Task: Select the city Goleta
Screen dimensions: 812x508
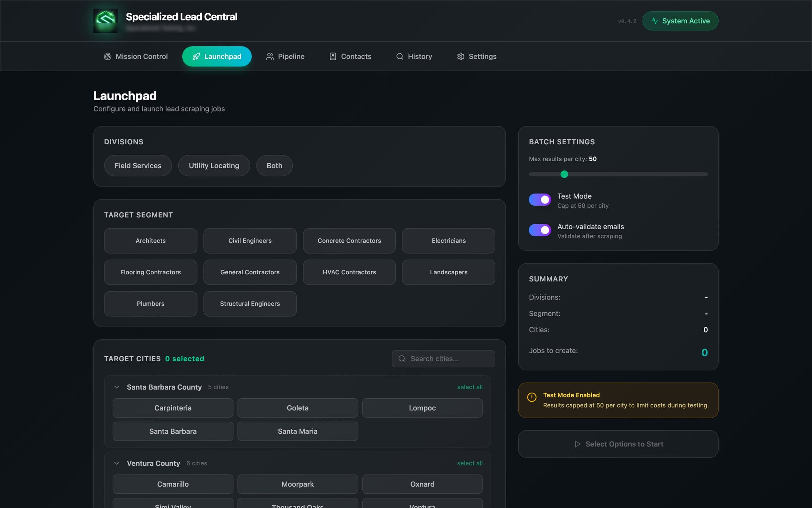Action: 298,408
